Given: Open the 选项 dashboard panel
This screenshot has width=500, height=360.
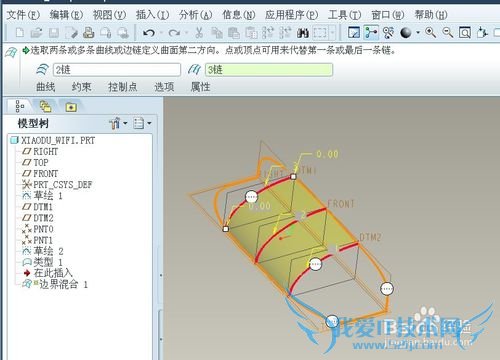Looking at the screenshot, I should click(164, 87).
